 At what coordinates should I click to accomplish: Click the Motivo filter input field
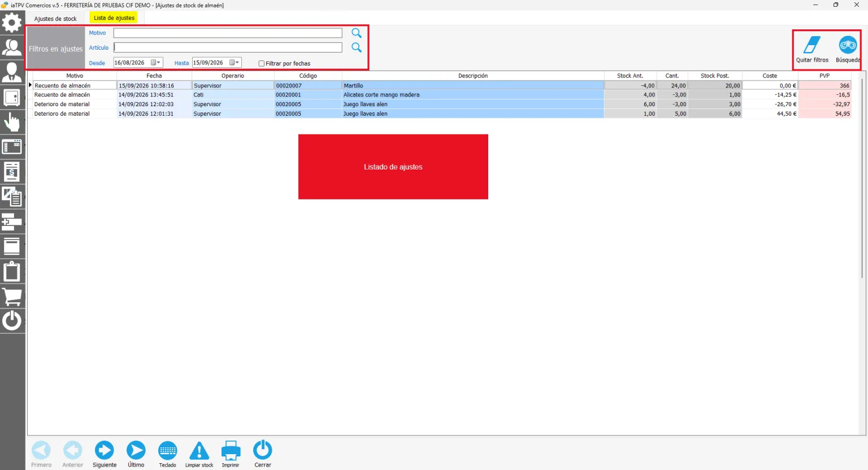coord(228,33)
